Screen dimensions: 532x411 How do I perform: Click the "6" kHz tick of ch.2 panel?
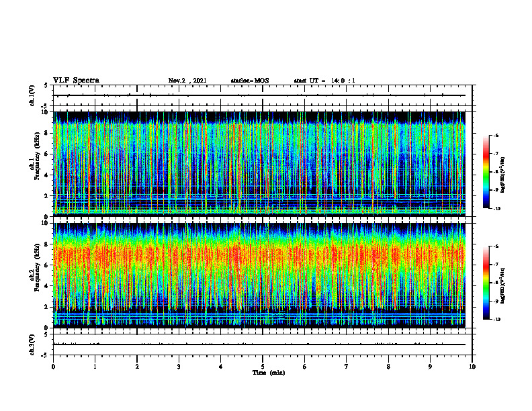coord(47,265)
